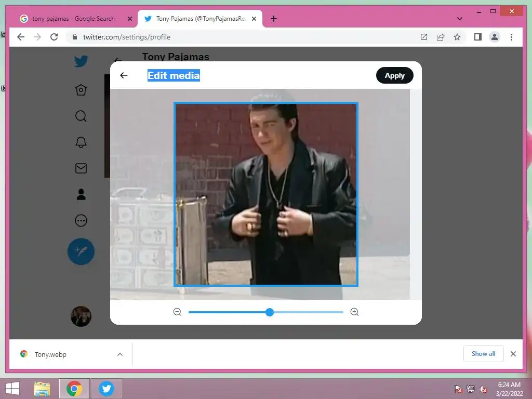Click the Chrome taskbar icon
The image size is (532, 399).
74,389
